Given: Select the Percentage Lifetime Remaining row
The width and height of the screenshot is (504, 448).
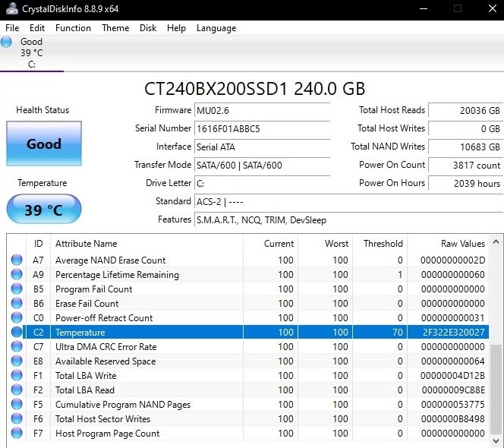Looking at the screenshot, I should (247, 274).
